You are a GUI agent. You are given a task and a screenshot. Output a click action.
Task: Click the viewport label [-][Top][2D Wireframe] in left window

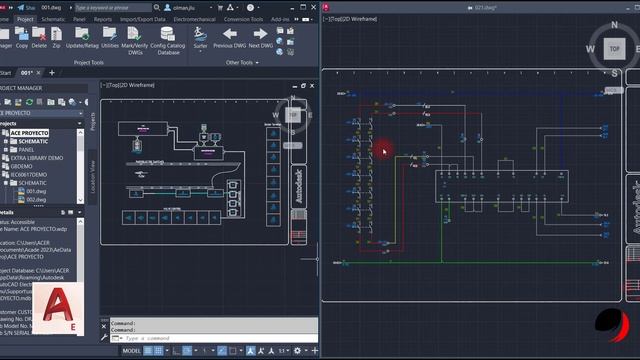128,85
